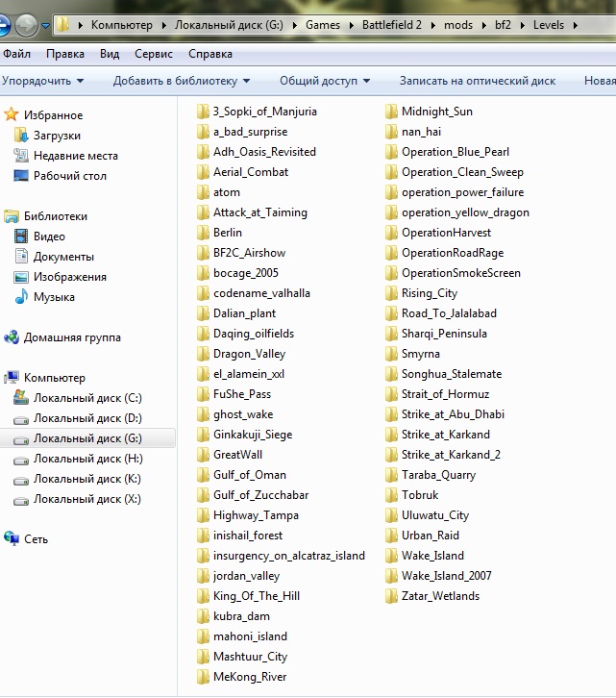
Task: Open the recent pages dropdown arrow
Action: (x=45, y=26)
